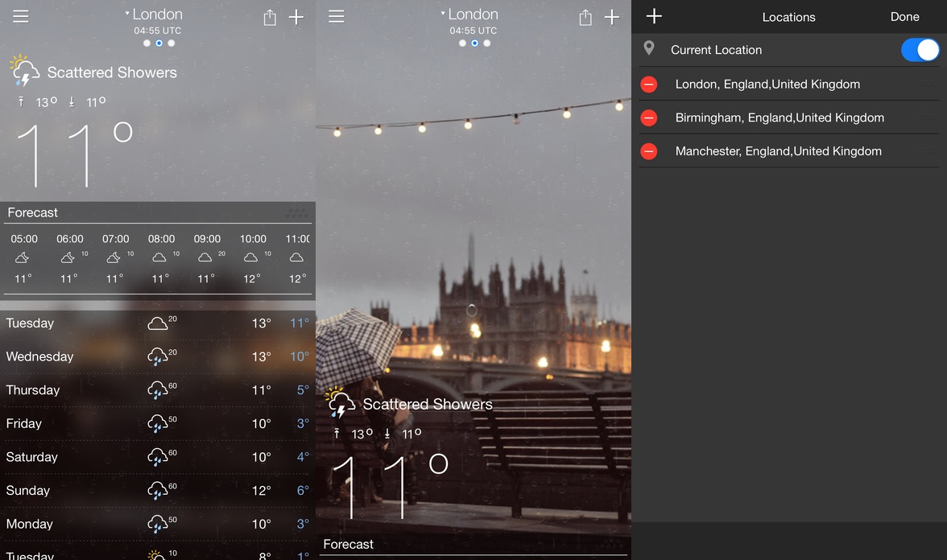
Task: Select the third page indicator dot
Action: pos(171,43)
